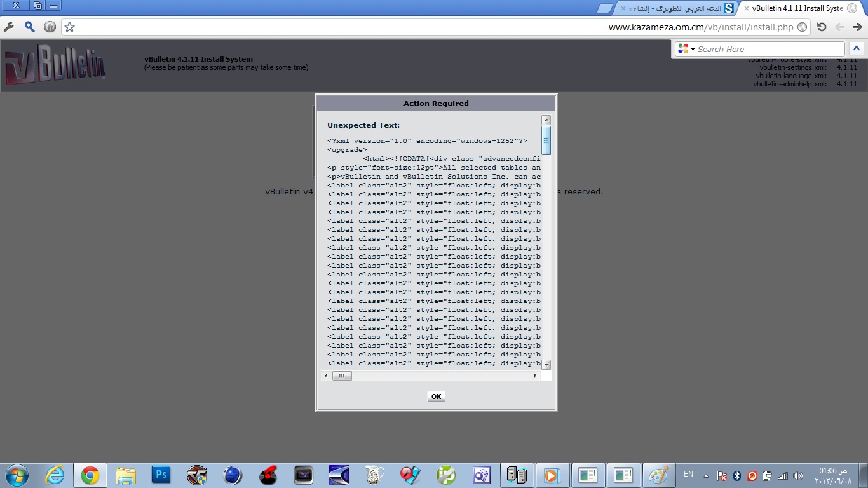
Task: Open the Windows Start menu
Action: tap(16, 475)
